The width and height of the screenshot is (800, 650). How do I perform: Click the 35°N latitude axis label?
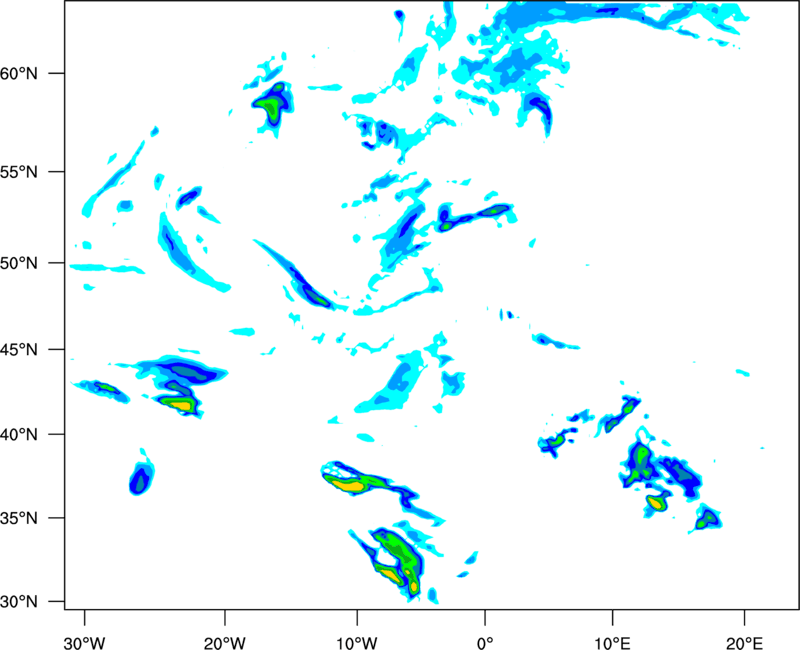coord(19,518)
